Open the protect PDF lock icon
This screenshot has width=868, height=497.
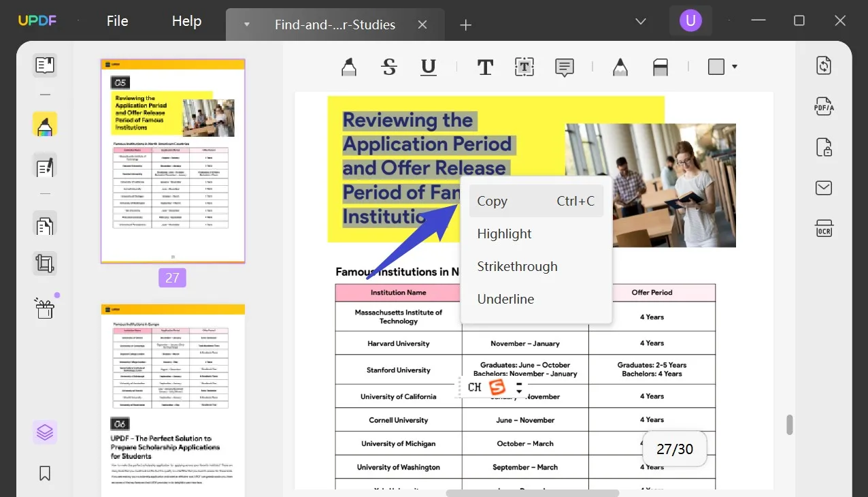coord(824,147)
